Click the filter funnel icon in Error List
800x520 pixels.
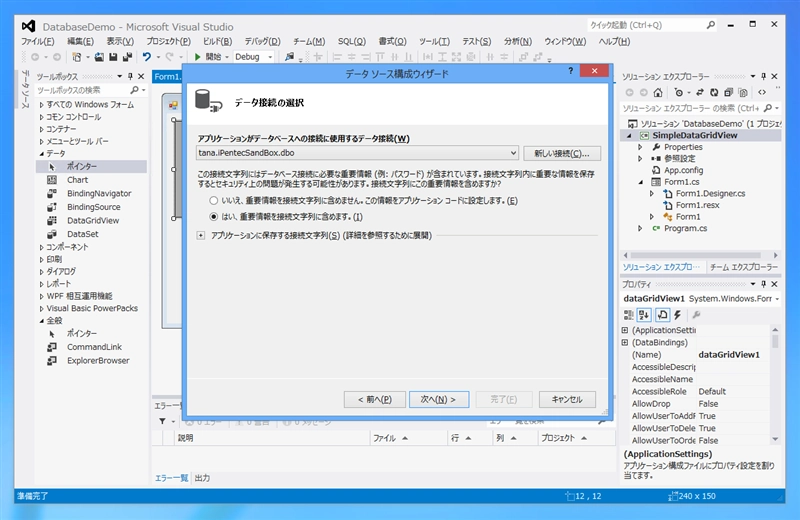tap(162, 421)
